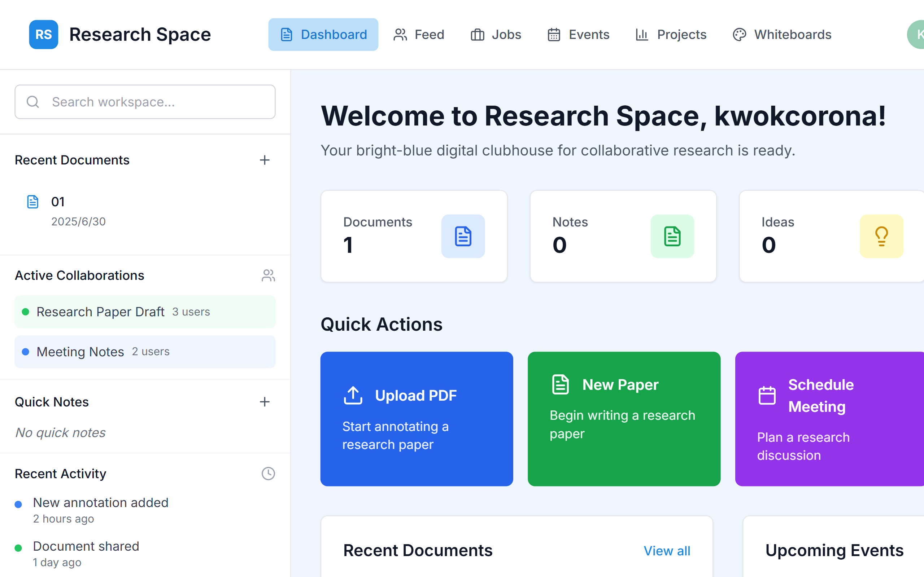
Task: Click the Recent Activity clock icon
Action: point(268,473)
